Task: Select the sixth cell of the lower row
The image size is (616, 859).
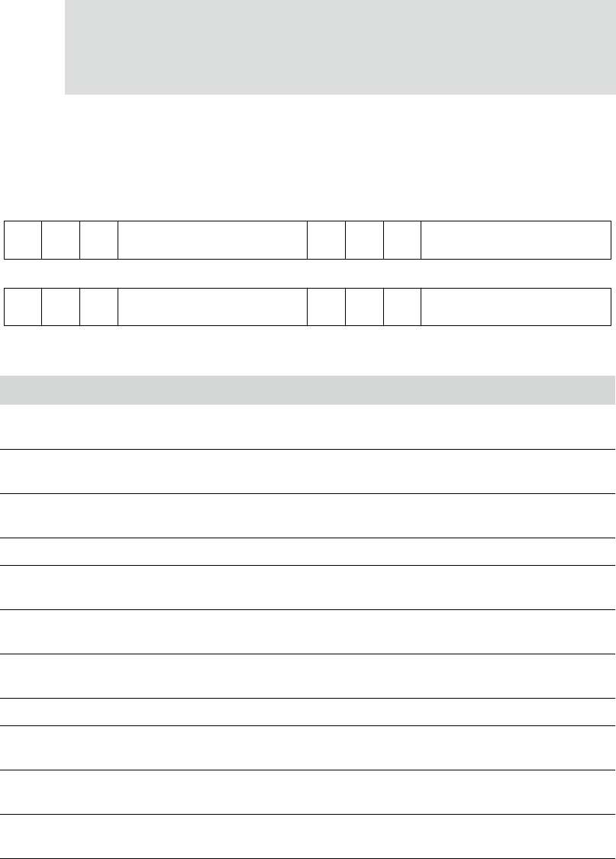Action: (364, 307)
